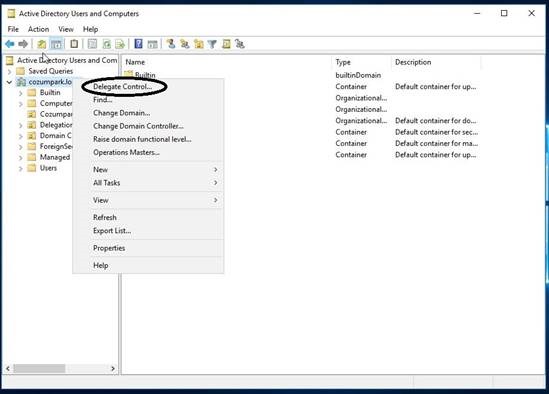Choose Export List... in context menu
Image resolution: width=549 pixels, height=394 pixels.
tap(112, 231)
